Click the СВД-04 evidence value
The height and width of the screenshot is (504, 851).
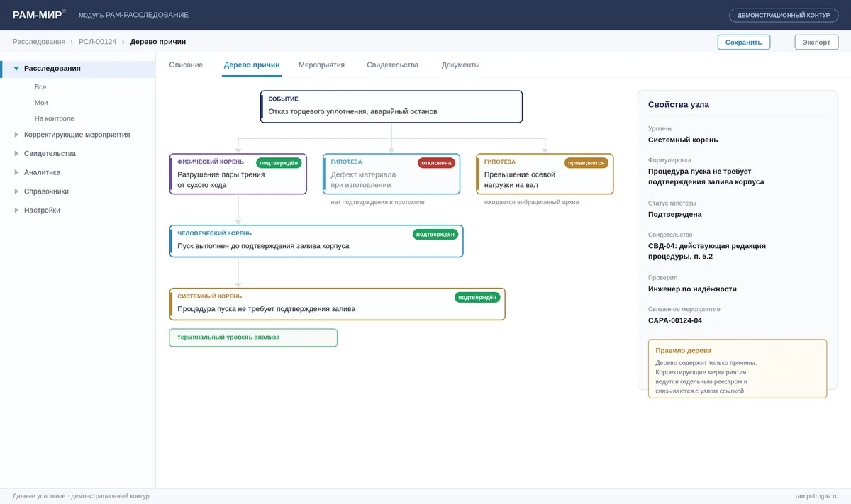coord(707,251)
